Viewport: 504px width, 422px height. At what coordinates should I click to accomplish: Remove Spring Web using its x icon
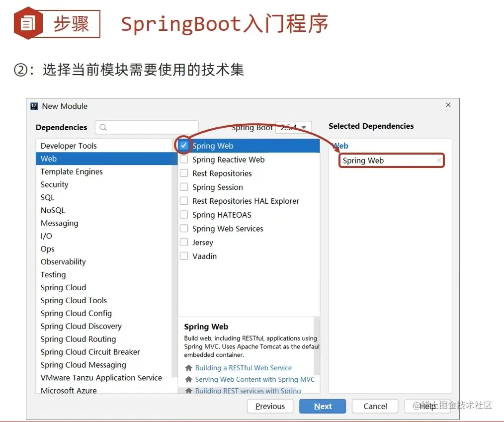click(x=439, y=160)
